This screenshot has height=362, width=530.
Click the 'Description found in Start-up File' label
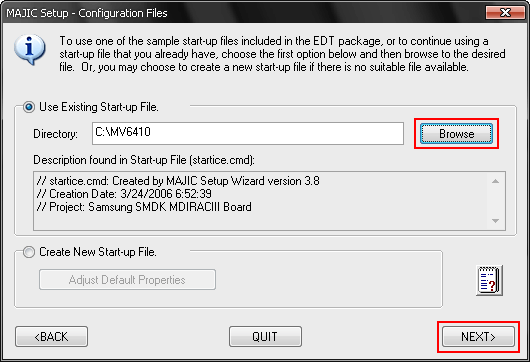144,160
